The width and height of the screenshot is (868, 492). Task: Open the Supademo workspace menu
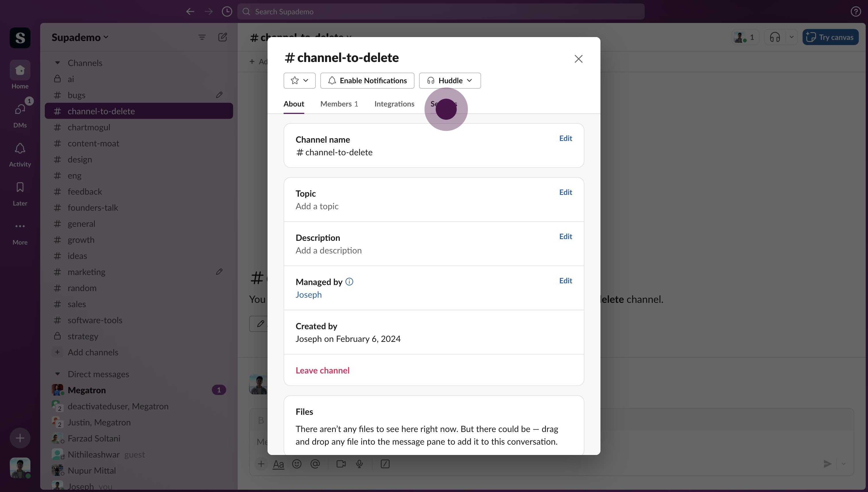(80, 37)
